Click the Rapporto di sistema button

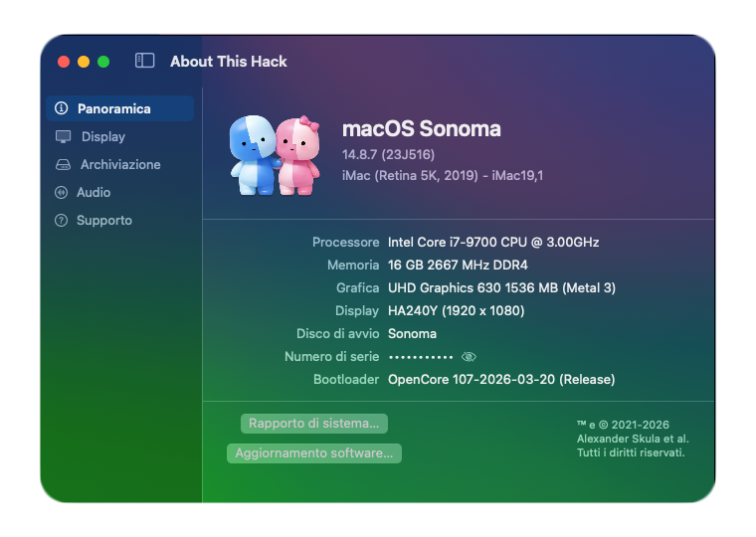click(x=313, y=424)
